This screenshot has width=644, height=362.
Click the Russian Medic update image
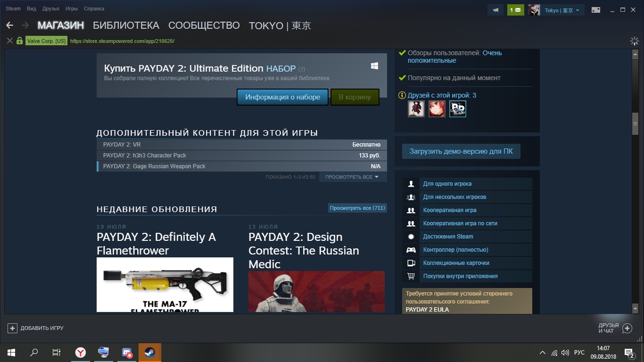pos(316,292)
